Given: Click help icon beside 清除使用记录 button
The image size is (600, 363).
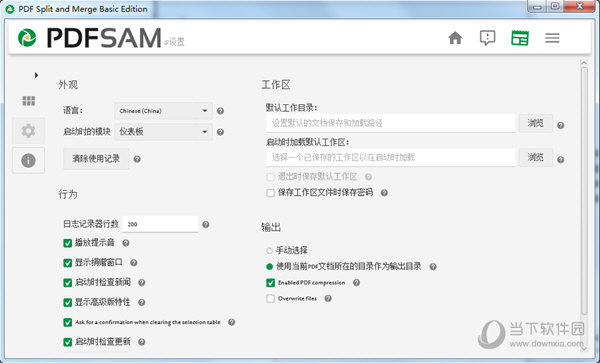Looking at the screenshot, I should point(137,159).
